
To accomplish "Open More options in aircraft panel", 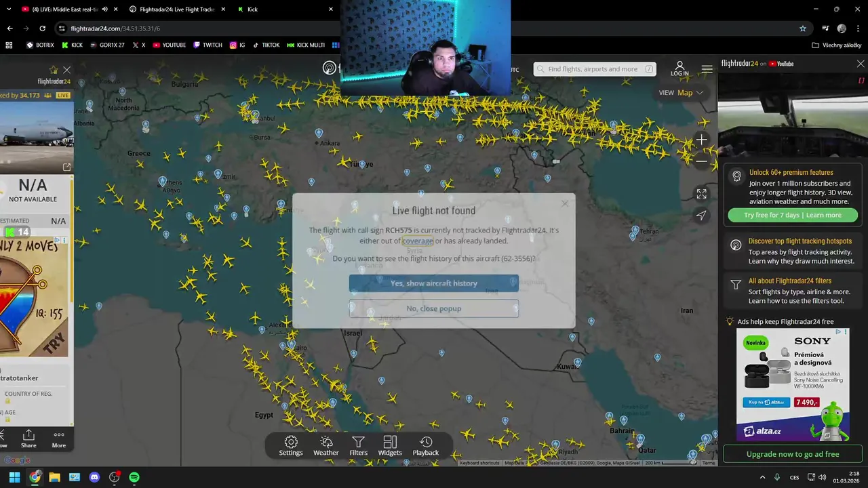I will [59, 439].
